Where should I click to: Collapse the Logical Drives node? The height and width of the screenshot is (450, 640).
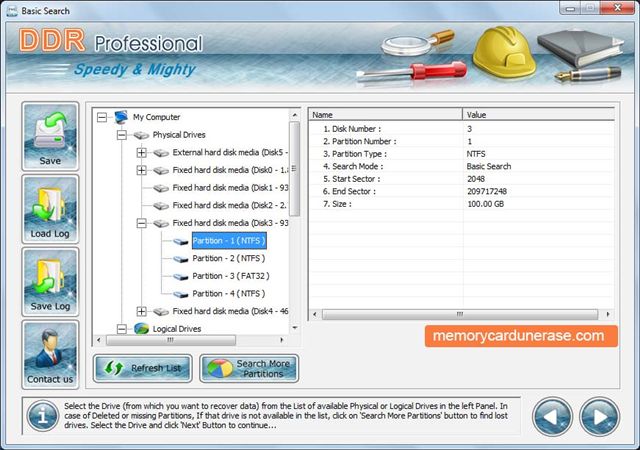[x=122, y=329]
